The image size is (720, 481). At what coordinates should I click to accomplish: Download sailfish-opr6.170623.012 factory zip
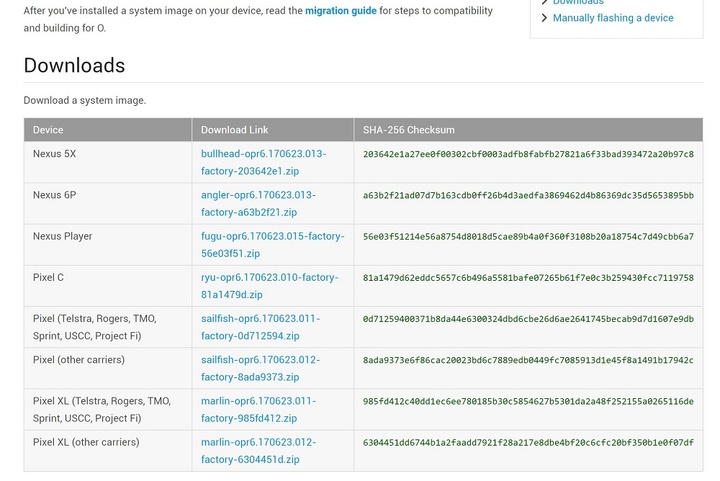pos(260,369)
